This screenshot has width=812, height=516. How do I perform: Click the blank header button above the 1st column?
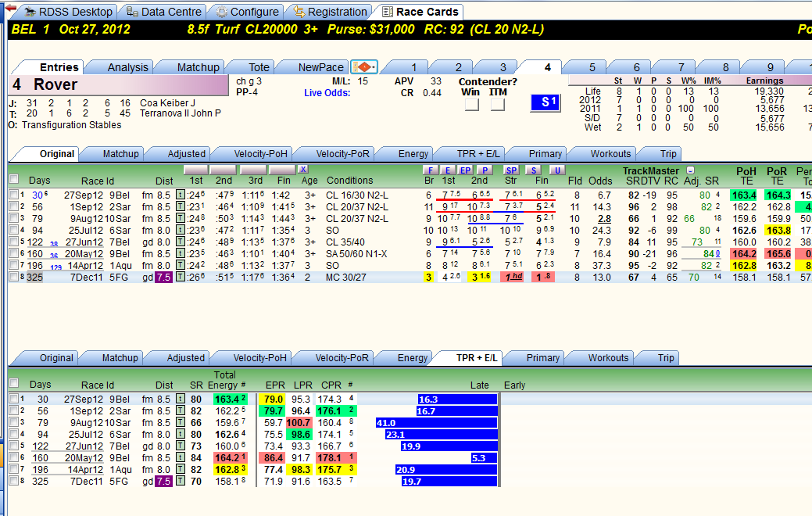point(195,170)
